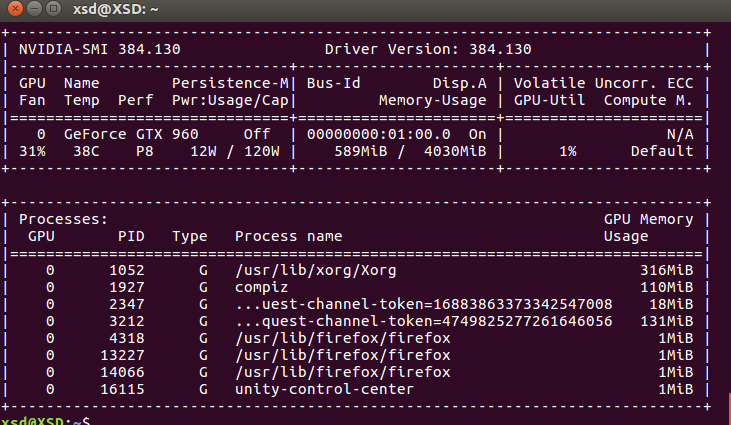This screenshot has height=425, width=731.
Task: Click the /usr/lib/xorg/Xorg process name
Action: click(316, 270)
